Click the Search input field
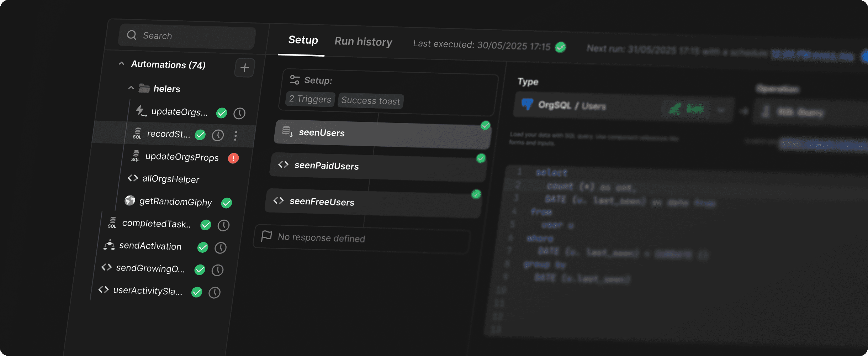 coord(187,37)
